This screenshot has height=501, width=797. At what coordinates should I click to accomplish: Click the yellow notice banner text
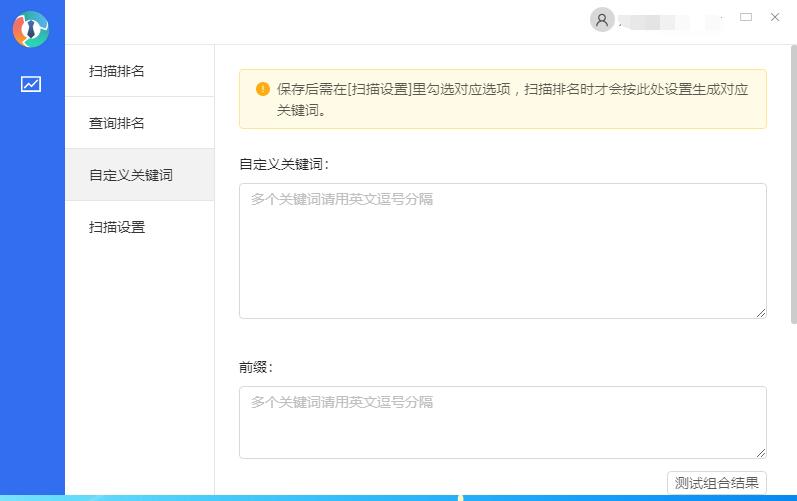pos(512,98)
